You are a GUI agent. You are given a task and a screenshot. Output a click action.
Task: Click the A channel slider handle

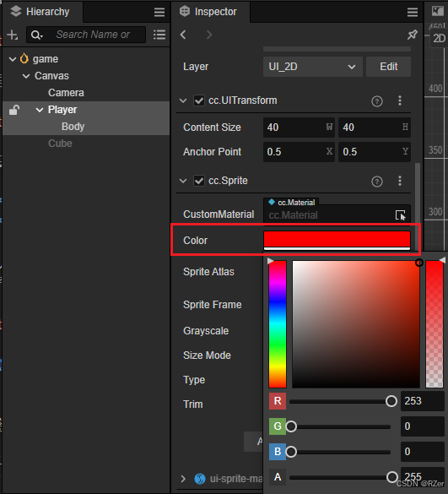pyautogui.click(x=392, y=477)
